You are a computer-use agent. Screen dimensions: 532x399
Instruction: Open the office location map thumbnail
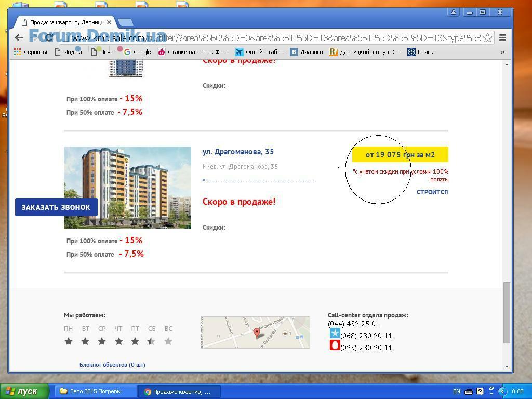tap(255, 332)
